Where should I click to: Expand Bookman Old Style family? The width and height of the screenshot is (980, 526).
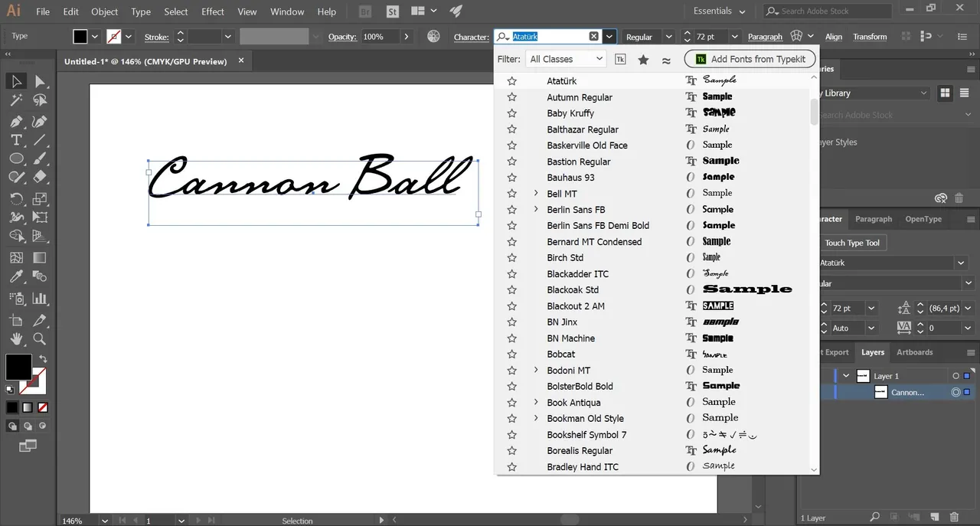coord(536,419)
